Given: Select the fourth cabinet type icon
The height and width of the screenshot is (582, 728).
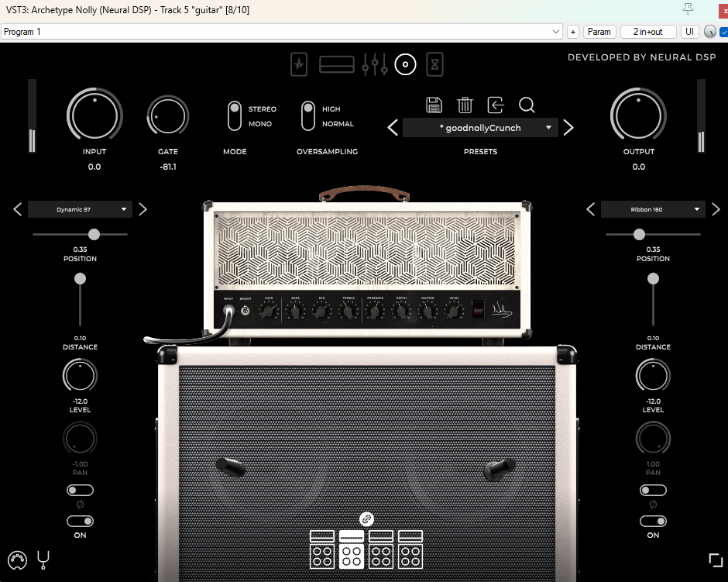Looking at the screenshot, I should 410,549.
